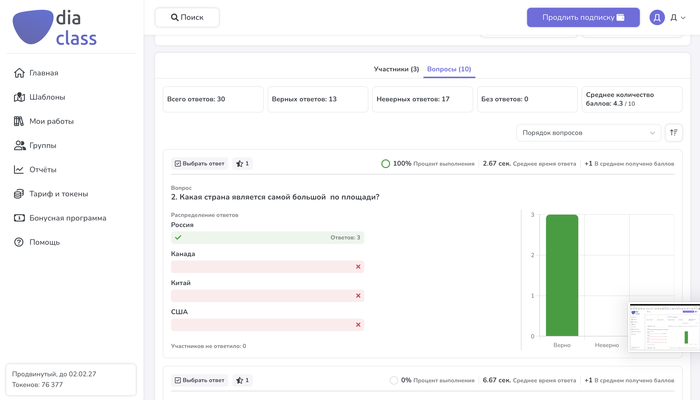The width and height of the screenshot is (700, 400).
Task: Click the Канада answer row
Action: pos(267,267)
